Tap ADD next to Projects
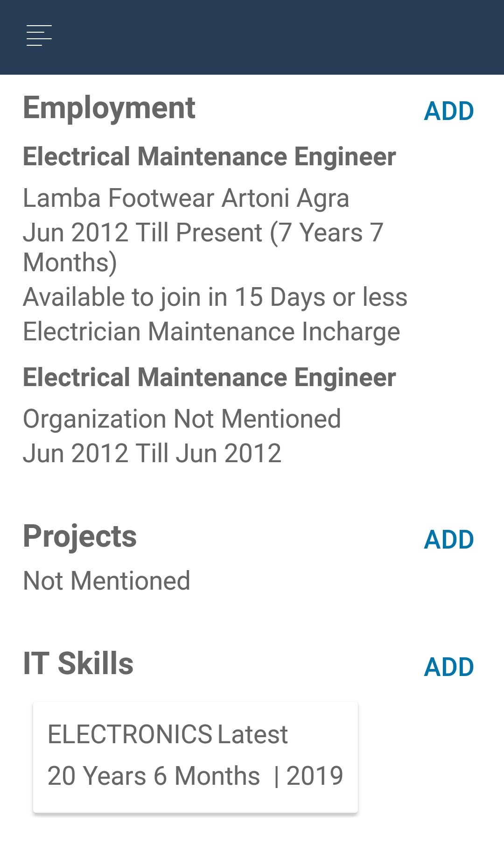Image resolution: width=504 pixels, height=859 pixels. (x=448, y=540)
